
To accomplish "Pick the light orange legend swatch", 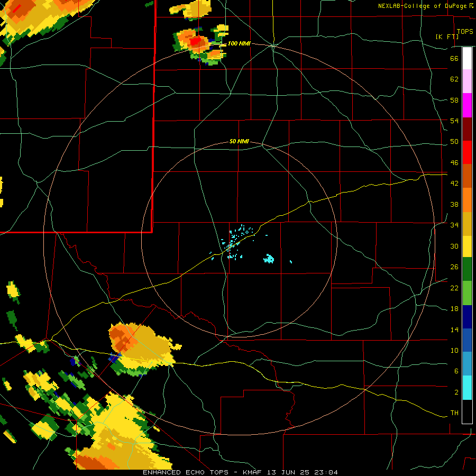I will 467,200.
